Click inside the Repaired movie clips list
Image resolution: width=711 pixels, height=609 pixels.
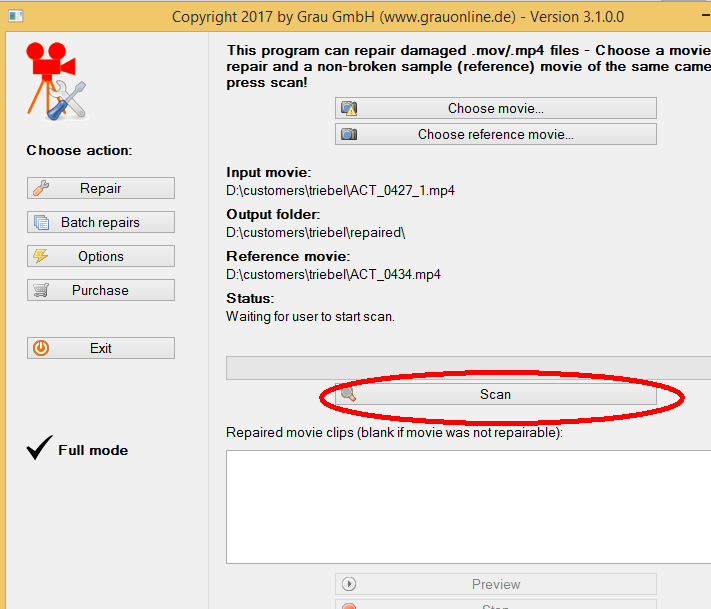pyautogui.click(x=468, y=506)
